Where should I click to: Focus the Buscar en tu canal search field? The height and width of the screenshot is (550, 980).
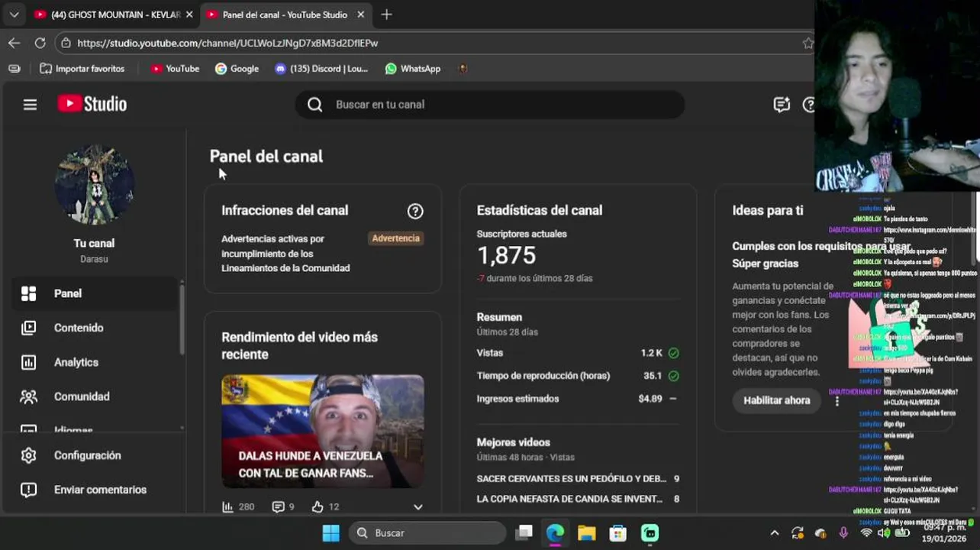(490, 105)
